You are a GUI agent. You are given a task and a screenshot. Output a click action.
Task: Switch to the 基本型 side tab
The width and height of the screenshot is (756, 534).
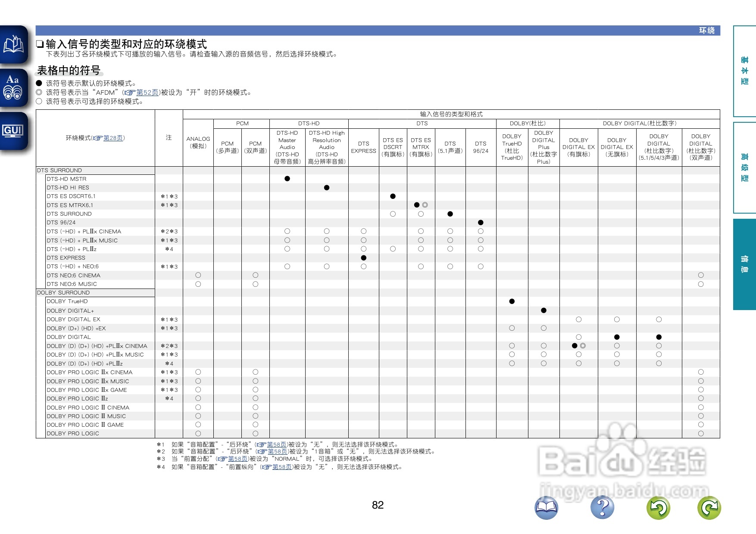(745, 71)
